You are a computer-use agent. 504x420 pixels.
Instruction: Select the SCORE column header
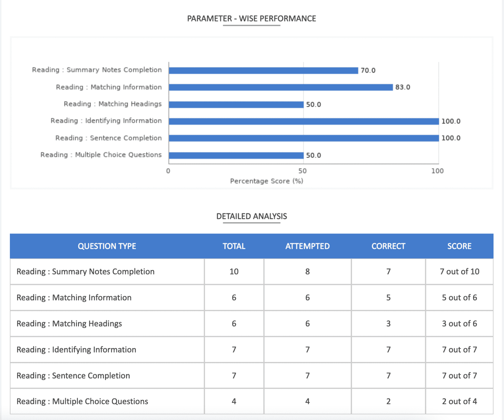coord(459,246)
